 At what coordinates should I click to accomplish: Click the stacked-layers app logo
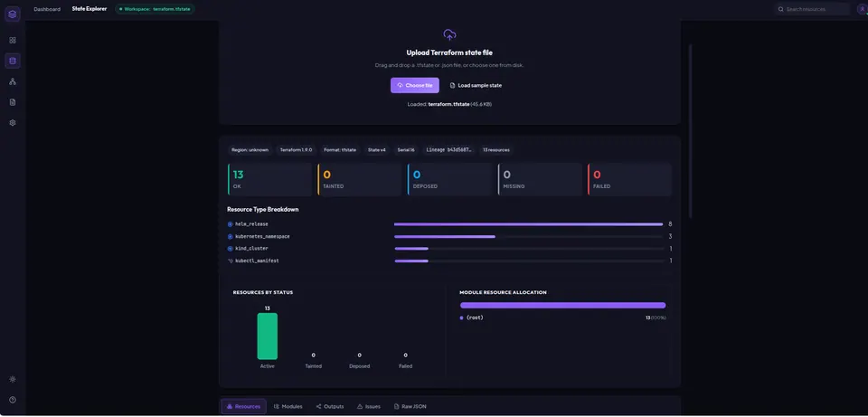tap(13, 14)
